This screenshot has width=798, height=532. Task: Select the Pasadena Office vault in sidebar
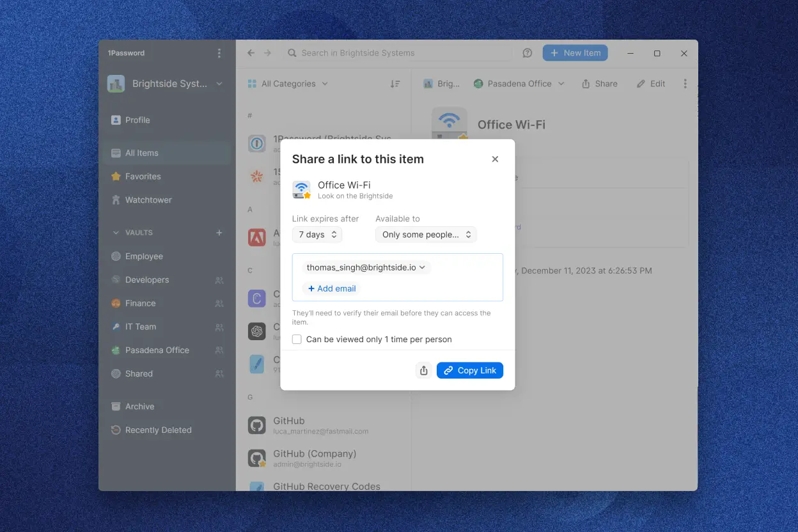click(168, 350)
